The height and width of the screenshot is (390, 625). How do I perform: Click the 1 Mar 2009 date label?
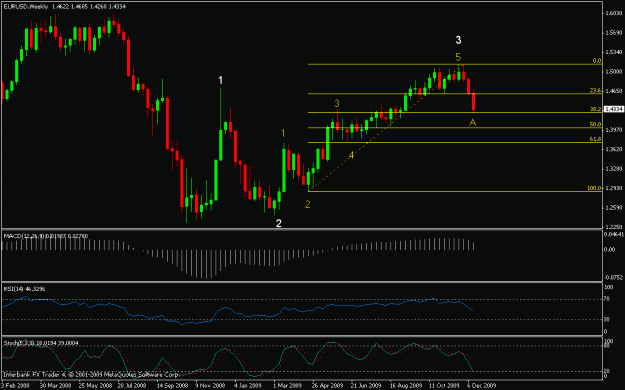pyautogui.click(x=287, y=386)
